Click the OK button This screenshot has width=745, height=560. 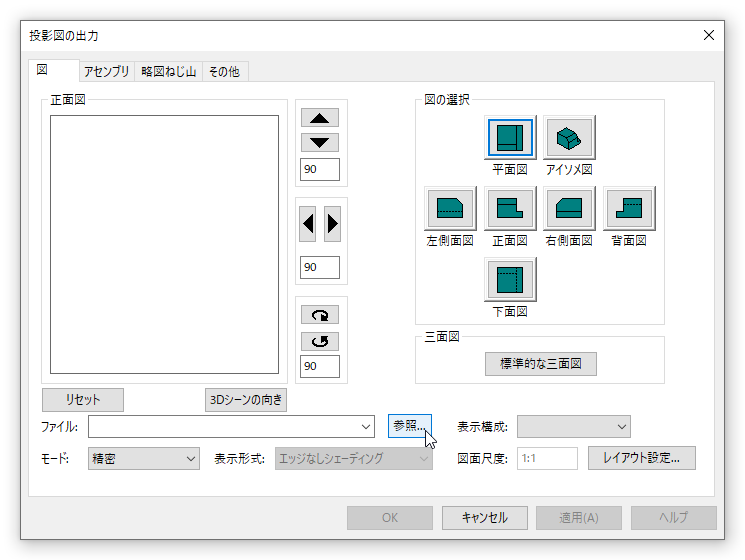(390, 518)
